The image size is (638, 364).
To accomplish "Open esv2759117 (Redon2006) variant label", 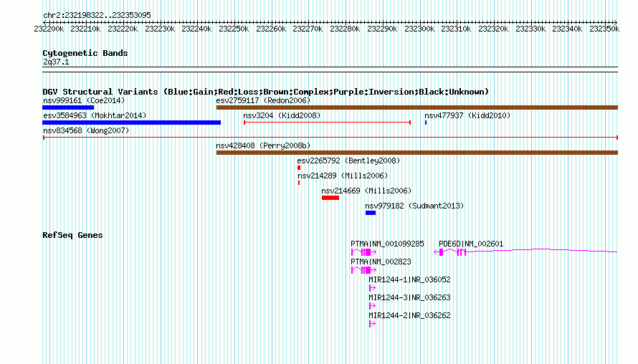I will point(263,100).
